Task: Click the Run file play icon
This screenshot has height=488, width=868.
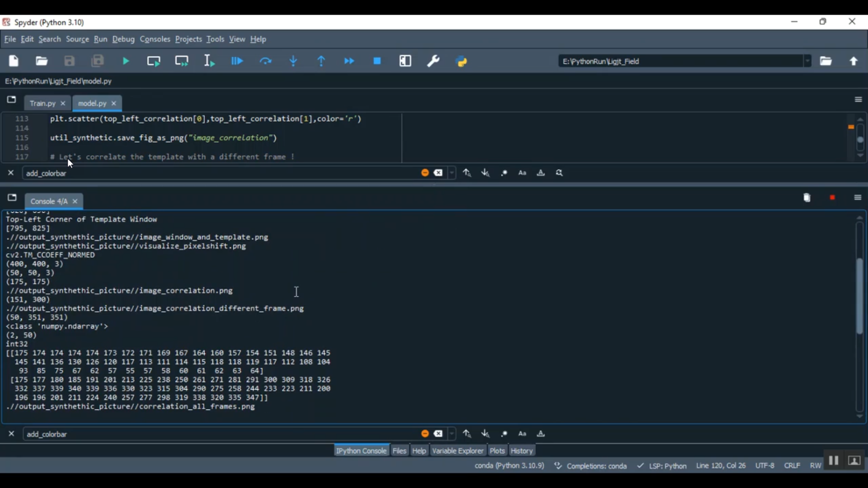Action: click(x=126, y=61)
